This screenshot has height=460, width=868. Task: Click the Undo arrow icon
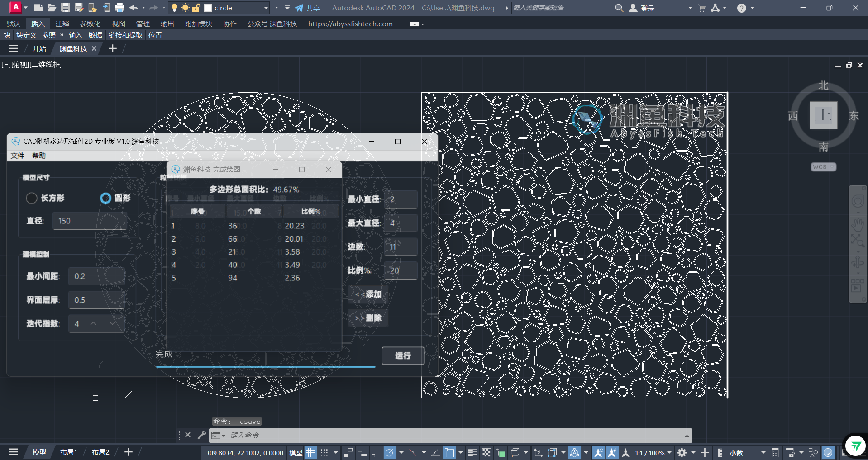[133, 8]
